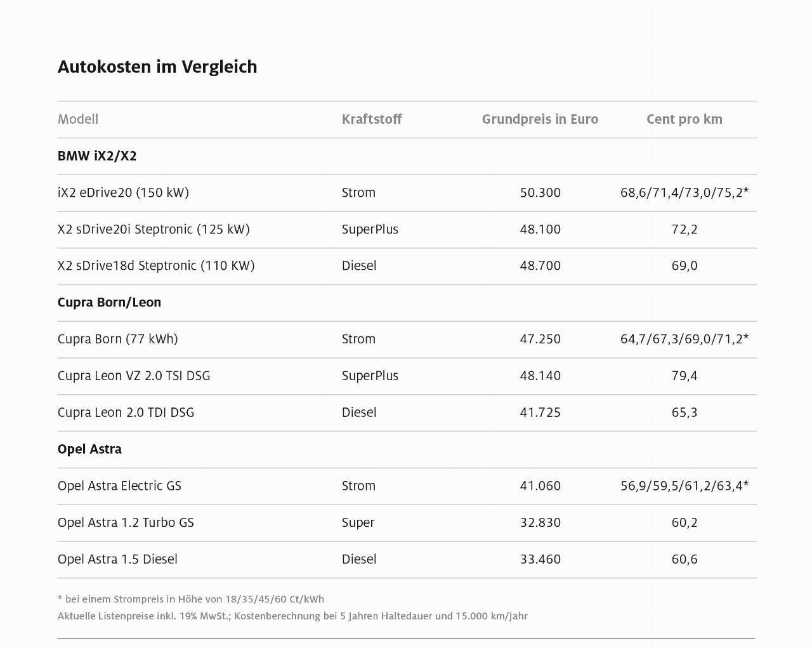Viewport: 812px width, 648px height.
Task: Click the 33.460 base price cell
Action: (x=540, y=559)
